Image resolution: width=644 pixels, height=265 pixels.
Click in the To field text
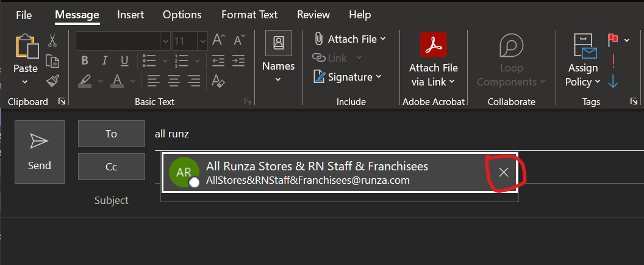pyautogui.click(x=172, y=134)
